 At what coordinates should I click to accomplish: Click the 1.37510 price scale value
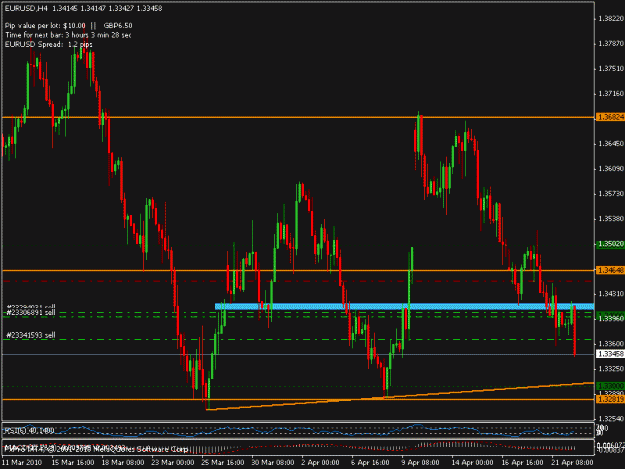coord(611,69)
